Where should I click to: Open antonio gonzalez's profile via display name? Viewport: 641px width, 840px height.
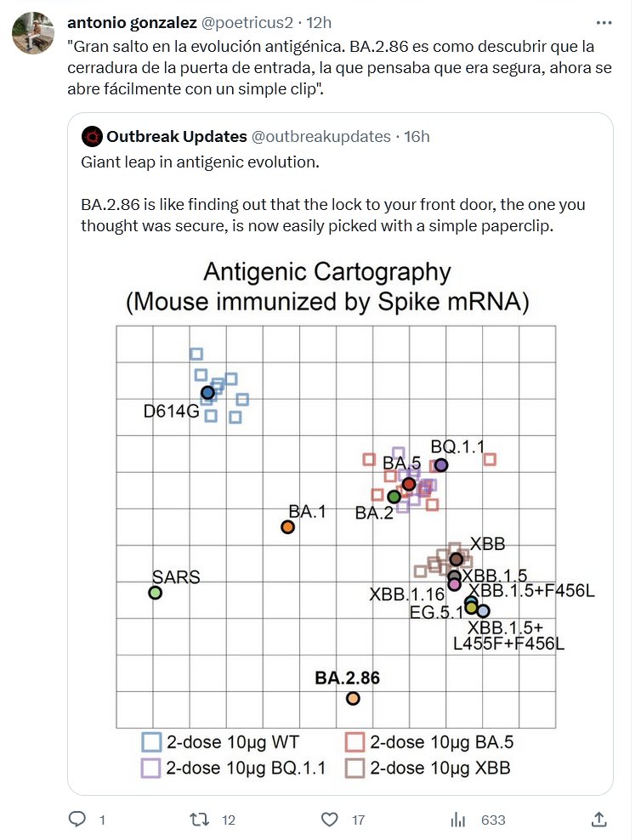132,22
